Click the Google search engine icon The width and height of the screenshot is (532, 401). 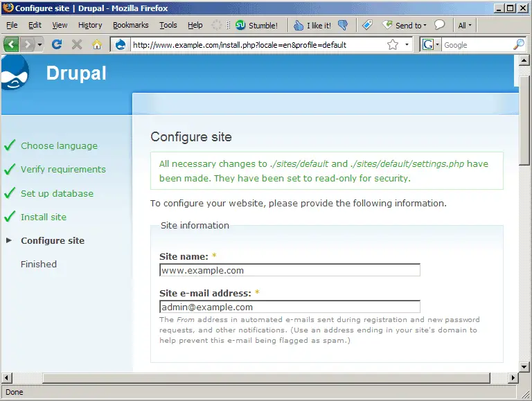428,44
